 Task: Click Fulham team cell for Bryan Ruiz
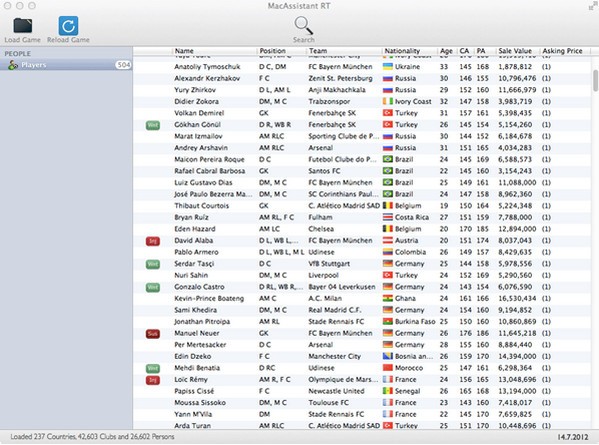(x=320, y=217)
